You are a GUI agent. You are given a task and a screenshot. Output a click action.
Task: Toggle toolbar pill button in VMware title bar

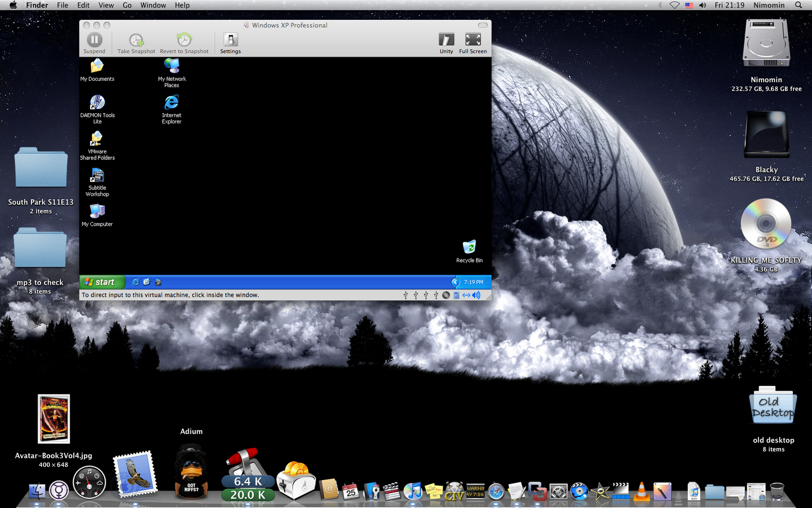pos(483,25)
